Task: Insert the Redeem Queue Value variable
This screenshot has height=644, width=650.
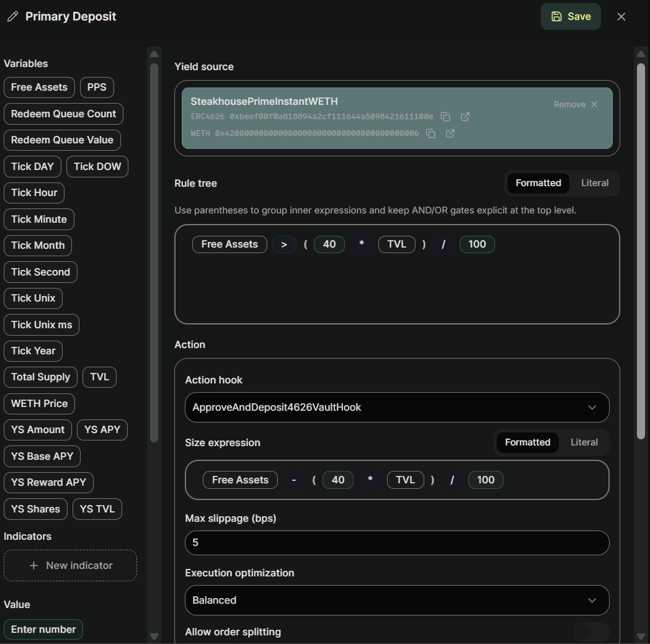Action: click(x=62, y=140)
